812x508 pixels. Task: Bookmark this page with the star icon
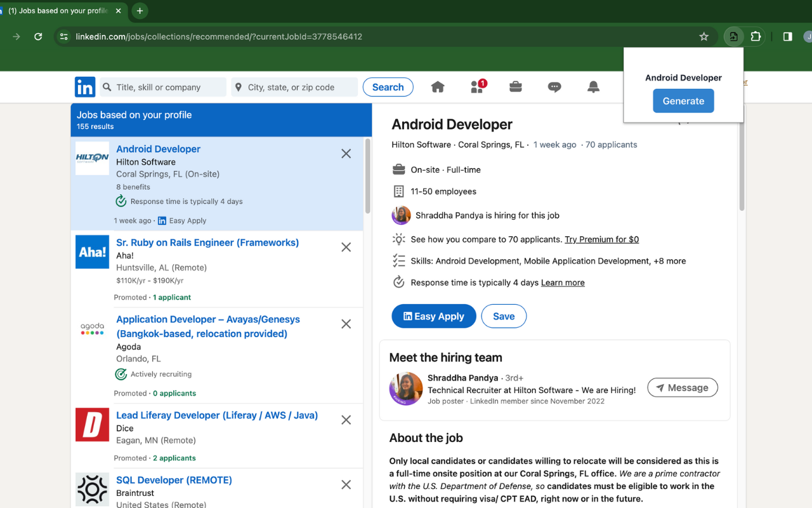(704, 36)
